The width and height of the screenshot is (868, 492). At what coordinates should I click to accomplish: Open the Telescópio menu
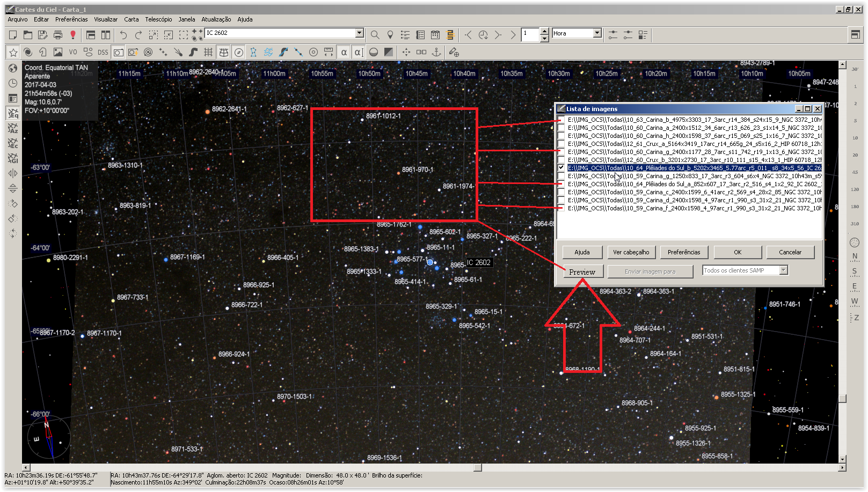pyautogui.click(x=158, y=19)
